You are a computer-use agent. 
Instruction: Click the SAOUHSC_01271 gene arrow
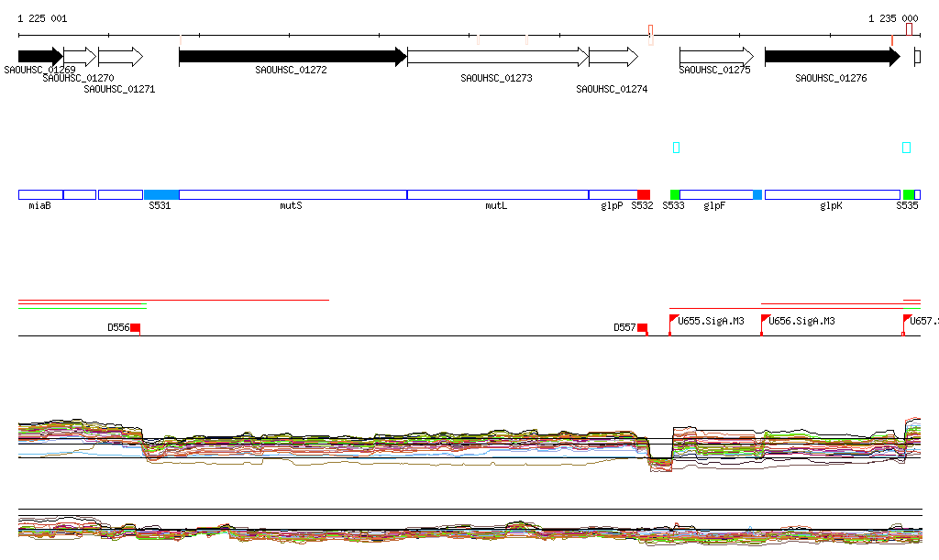click(120, 57)
